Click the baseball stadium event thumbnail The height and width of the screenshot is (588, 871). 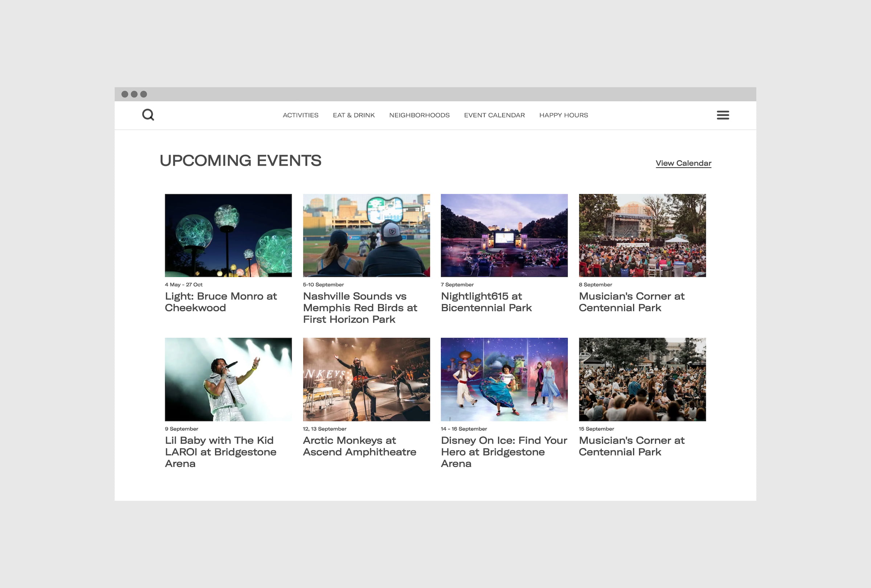click(366, 235)
